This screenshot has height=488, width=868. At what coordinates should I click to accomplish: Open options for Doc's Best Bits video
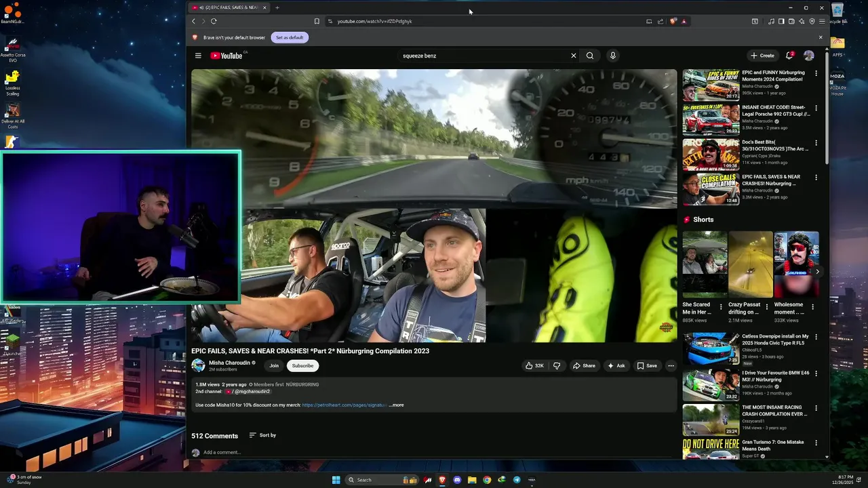(816, 143)
